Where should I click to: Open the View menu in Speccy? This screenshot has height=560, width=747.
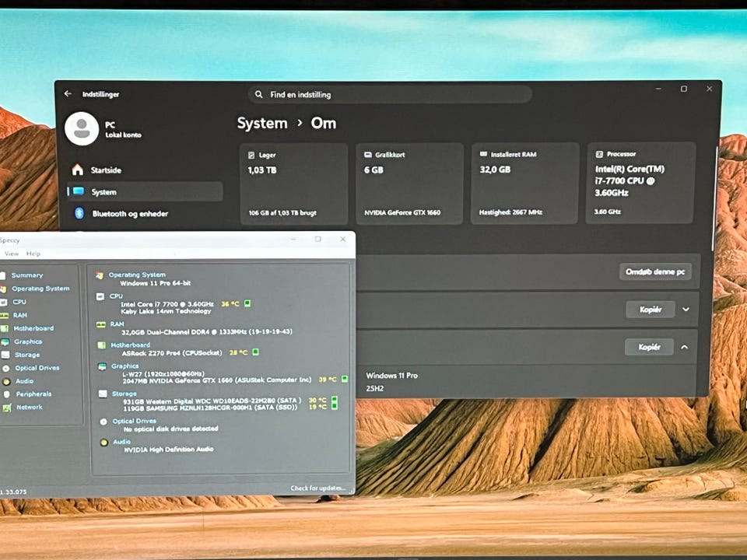click(x=12, y=254)
